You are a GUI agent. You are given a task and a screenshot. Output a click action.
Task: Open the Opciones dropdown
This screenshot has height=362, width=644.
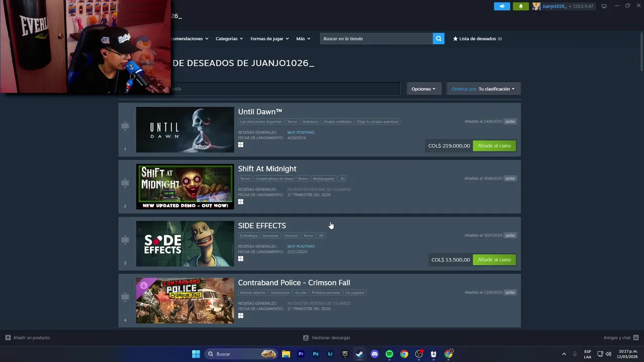[x=424, y=89]
